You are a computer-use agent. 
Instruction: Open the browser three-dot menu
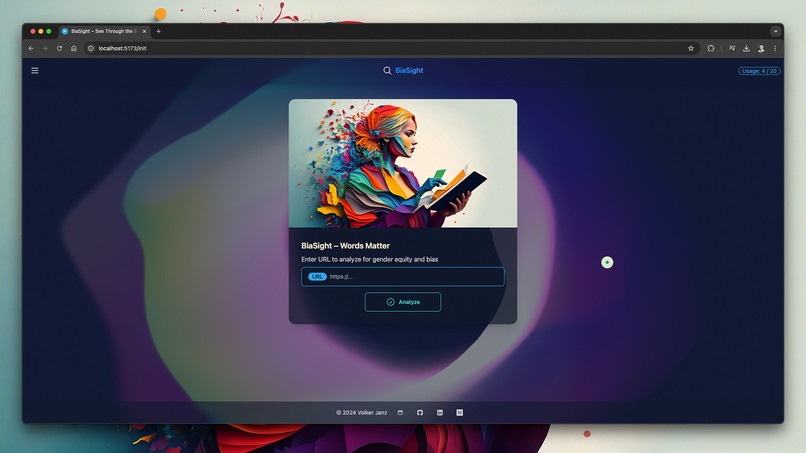[775, 48]
